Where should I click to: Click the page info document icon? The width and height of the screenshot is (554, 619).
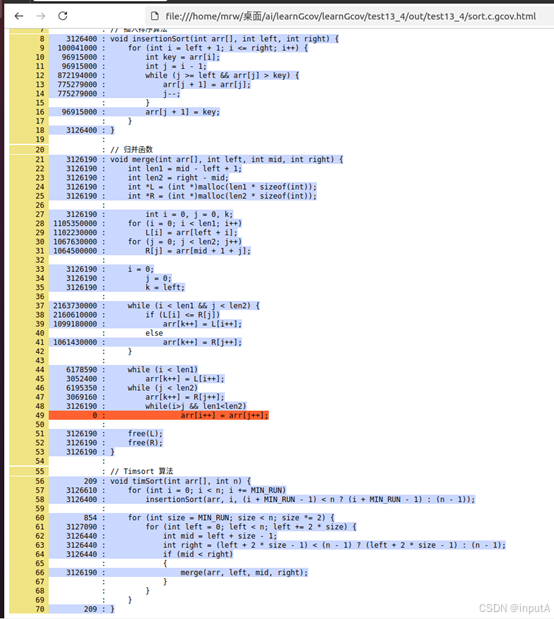pos(155,16)
